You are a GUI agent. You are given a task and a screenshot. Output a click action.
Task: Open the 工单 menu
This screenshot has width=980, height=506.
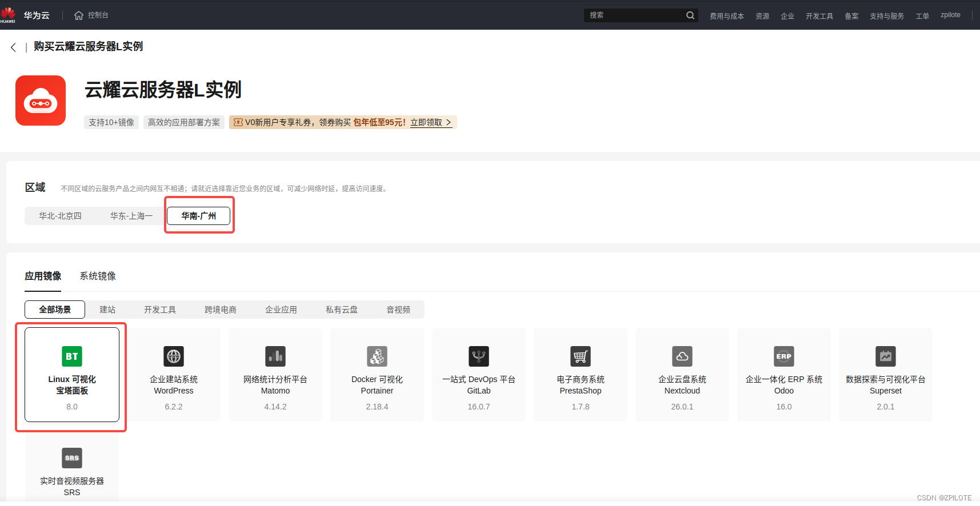[x=922, y=16]
